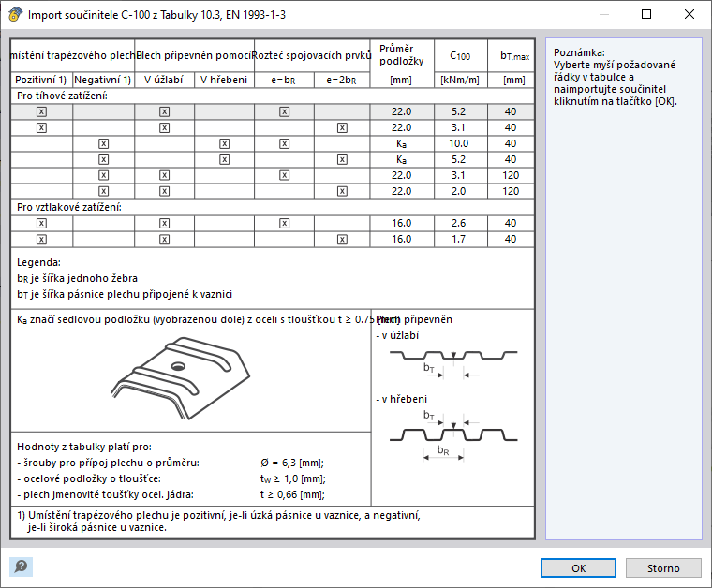The image size is (712, 588).
Task: Click the Ka washer cell in the 10.0 row
Action: pyautogui.click(x=402, y=144)
